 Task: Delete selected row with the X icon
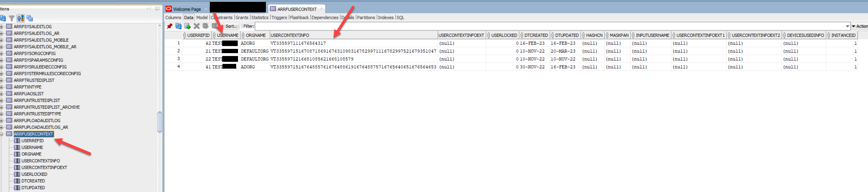pos(197,26)
